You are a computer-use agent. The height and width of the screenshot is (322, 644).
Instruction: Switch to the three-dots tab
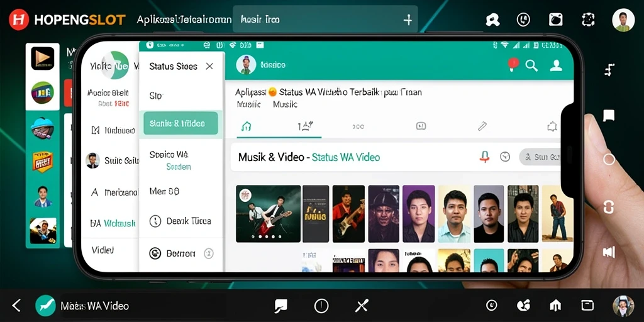[358, 126]
